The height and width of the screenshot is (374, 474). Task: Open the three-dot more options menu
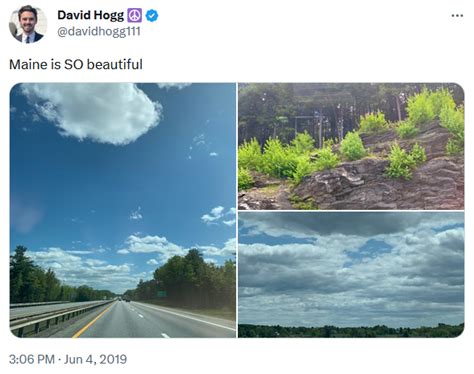[457, 16]
